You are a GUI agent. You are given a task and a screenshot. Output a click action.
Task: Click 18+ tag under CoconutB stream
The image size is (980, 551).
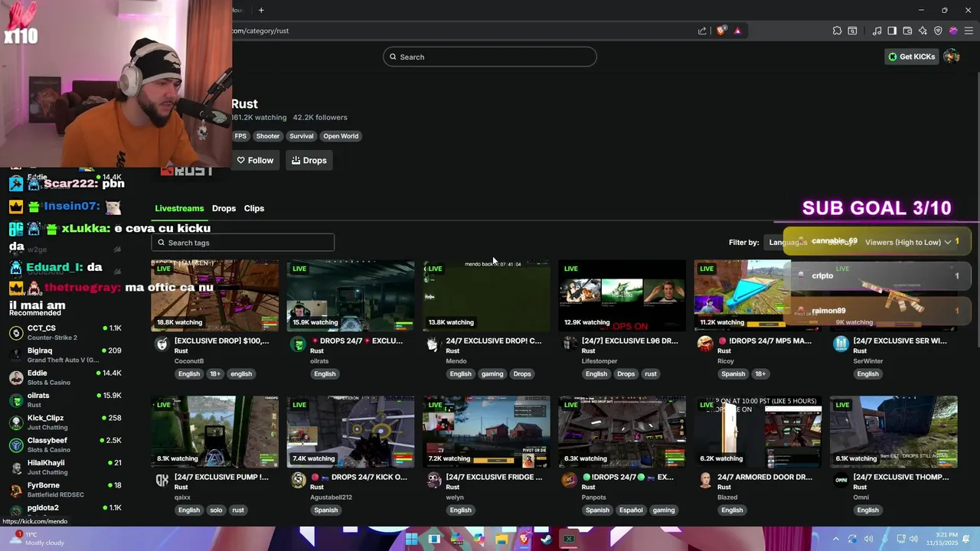(x=215, y=374)
